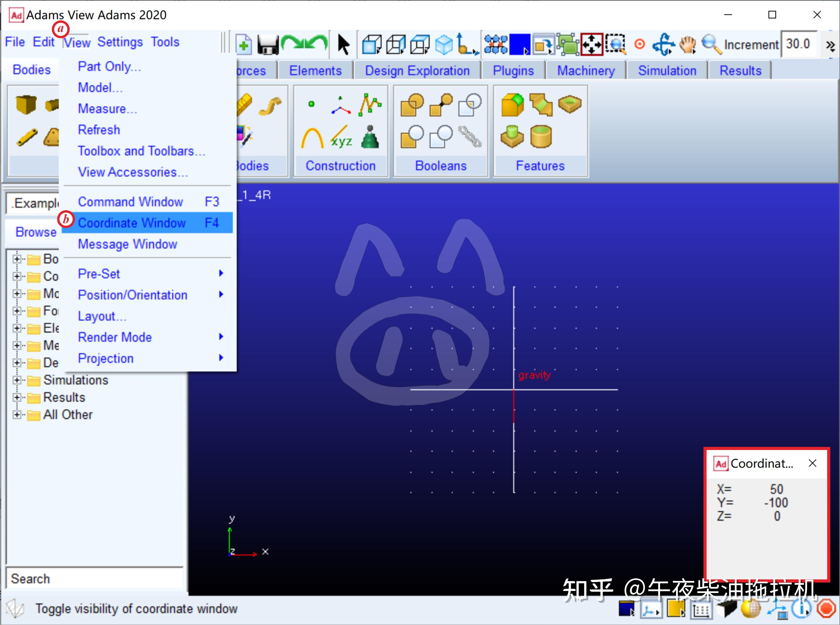Click the Save model floppy disk icon

[x=268, y=45]
